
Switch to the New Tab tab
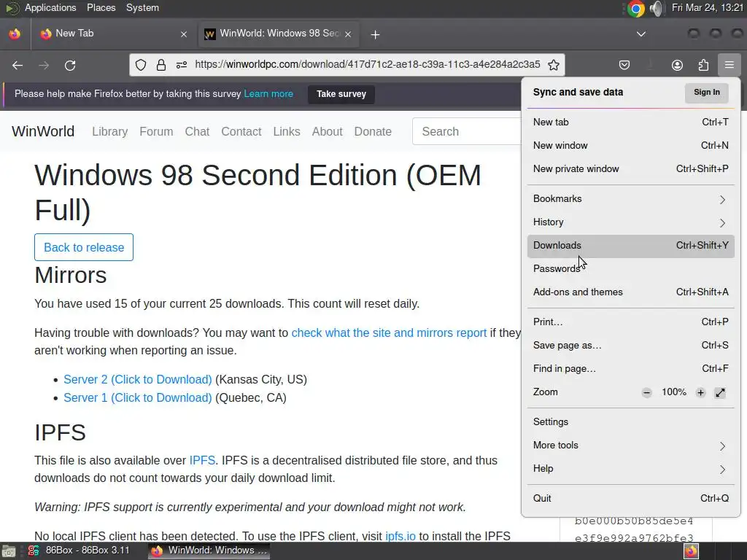click(112, 34)
